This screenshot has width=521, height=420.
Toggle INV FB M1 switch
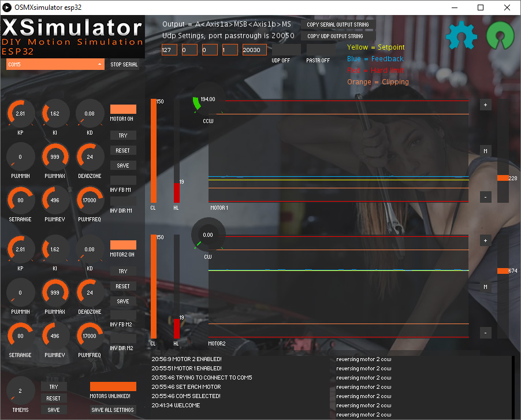[123, 180]
